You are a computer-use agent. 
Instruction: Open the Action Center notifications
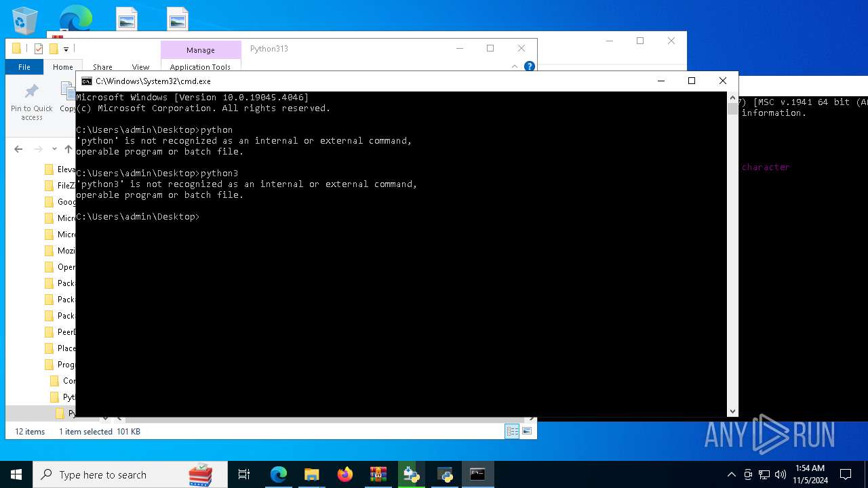[846, 474]
